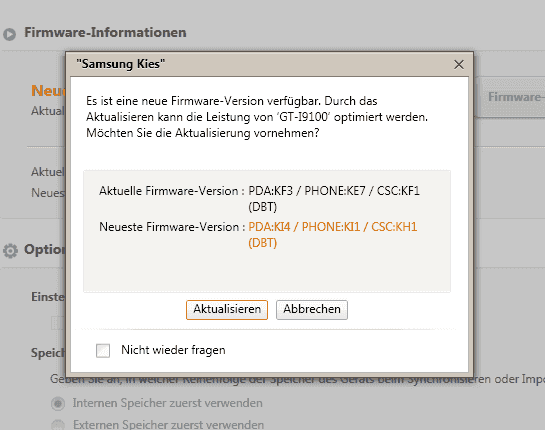Close the Samsung Kies dialog
This screenshot has height=430, width=545.
[x=459, y=64]
